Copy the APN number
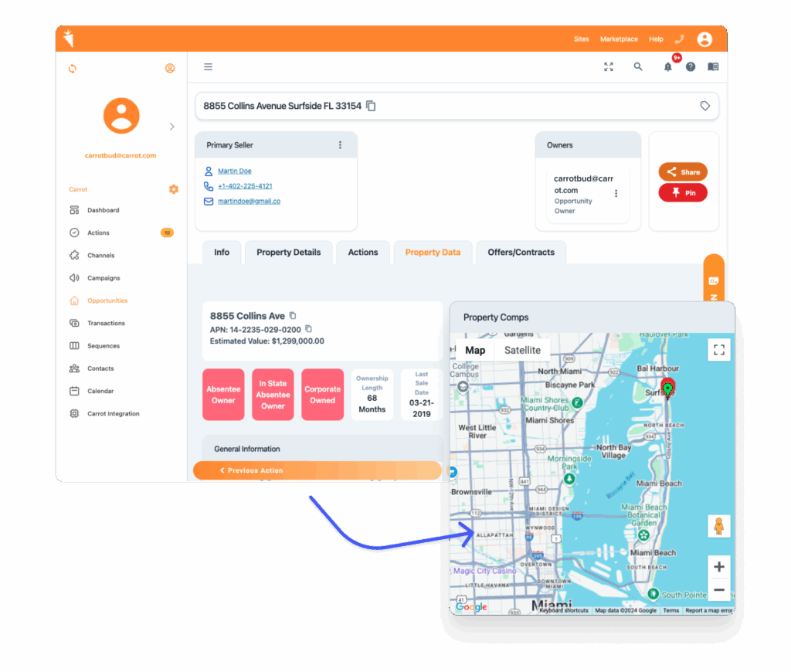 (308, 329)
